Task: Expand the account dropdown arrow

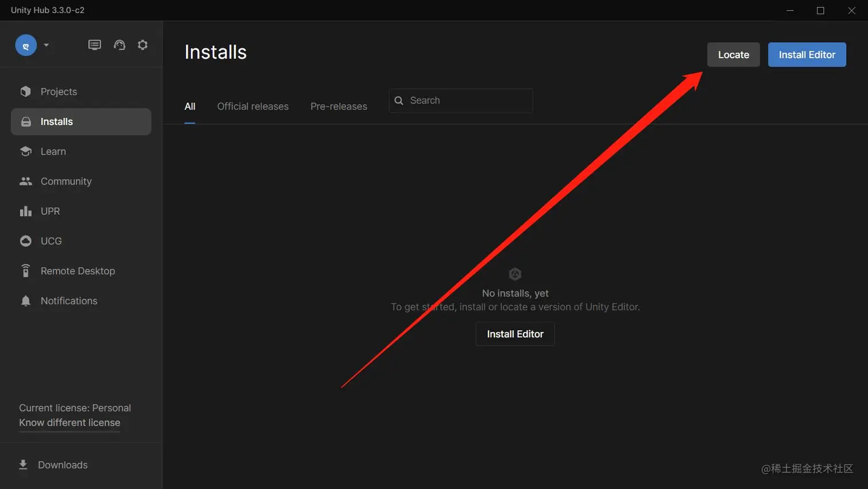Action: 46,45
